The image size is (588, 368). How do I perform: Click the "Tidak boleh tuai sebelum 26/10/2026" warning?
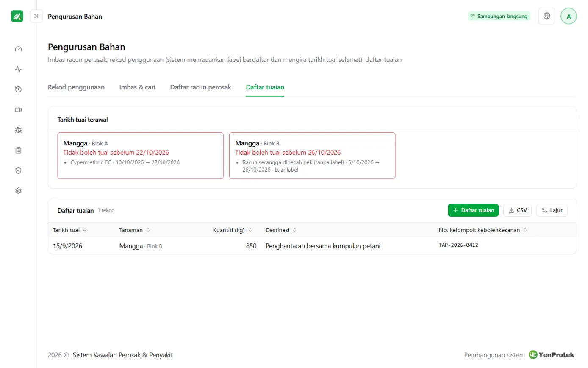pyautogui.click(x=288, y=153)
